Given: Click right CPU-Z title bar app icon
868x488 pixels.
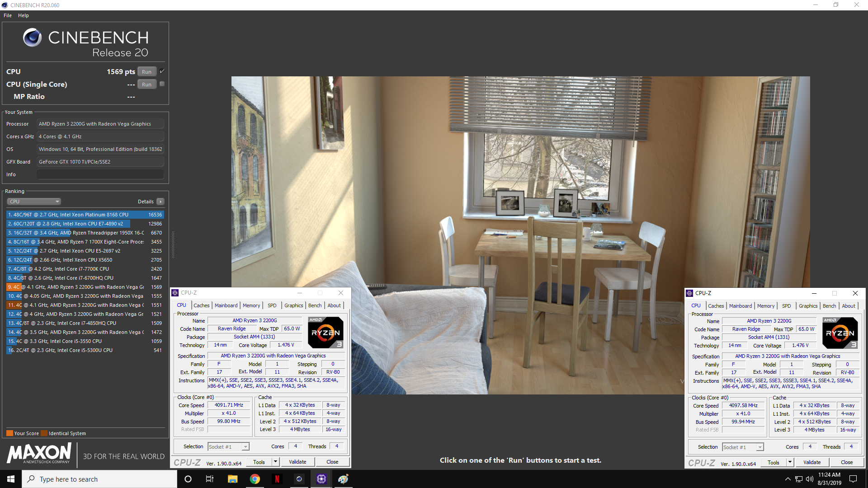Looking at the screenshot, I should 689,293.
